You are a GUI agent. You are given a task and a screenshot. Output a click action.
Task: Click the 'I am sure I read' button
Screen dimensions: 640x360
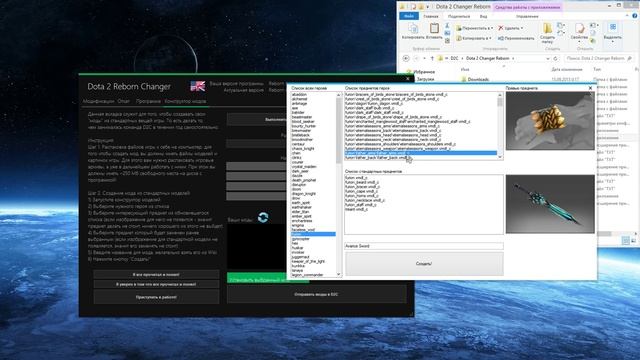coord(156,284)
